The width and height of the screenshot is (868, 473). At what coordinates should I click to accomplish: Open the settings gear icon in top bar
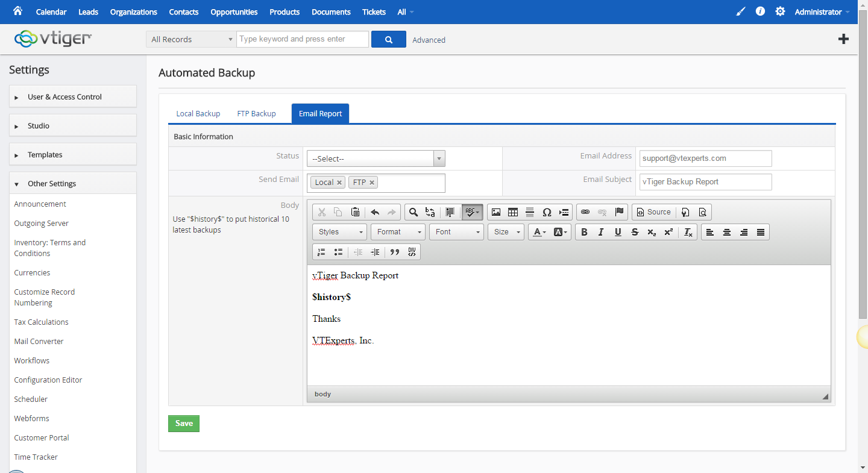[780, 11]
